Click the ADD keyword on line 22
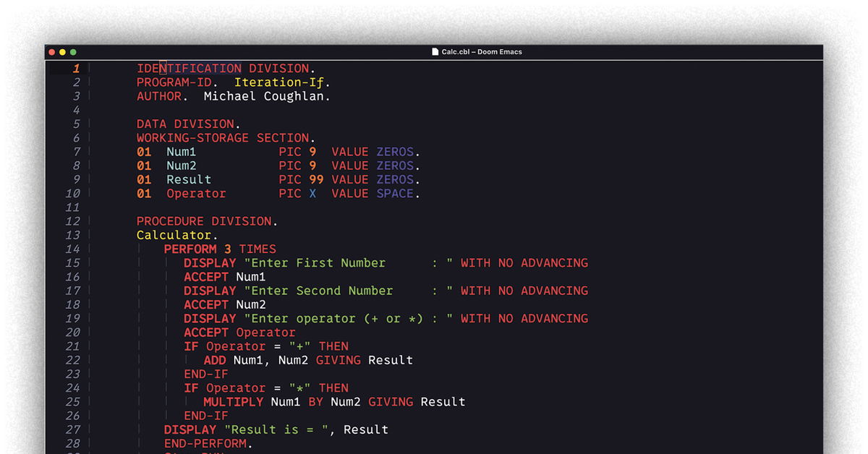Image resolution: width=868 pixels, height=454 pixels. [x=215, y=360]
